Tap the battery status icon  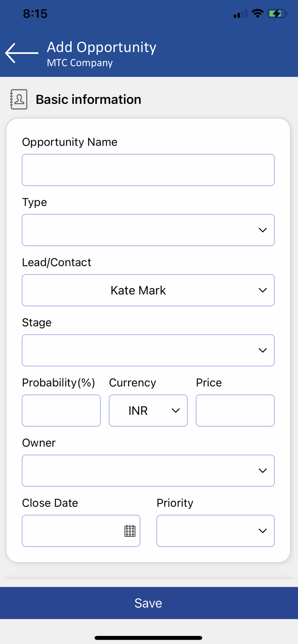(277, 14)
